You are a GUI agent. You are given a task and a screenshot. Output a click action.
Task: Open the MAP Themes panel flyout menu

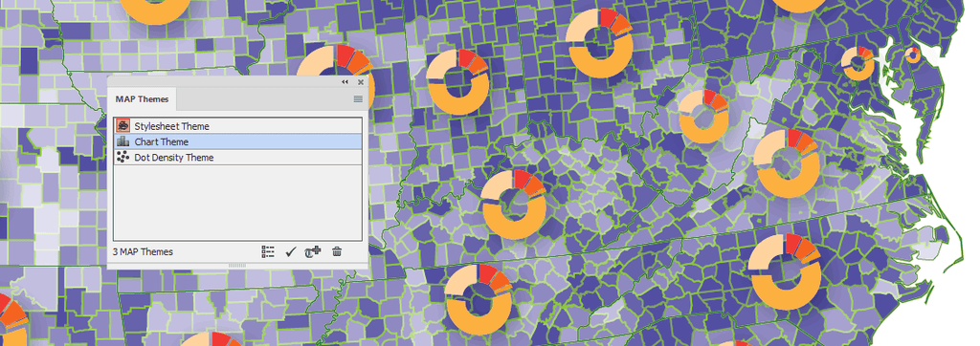point(358,98)
